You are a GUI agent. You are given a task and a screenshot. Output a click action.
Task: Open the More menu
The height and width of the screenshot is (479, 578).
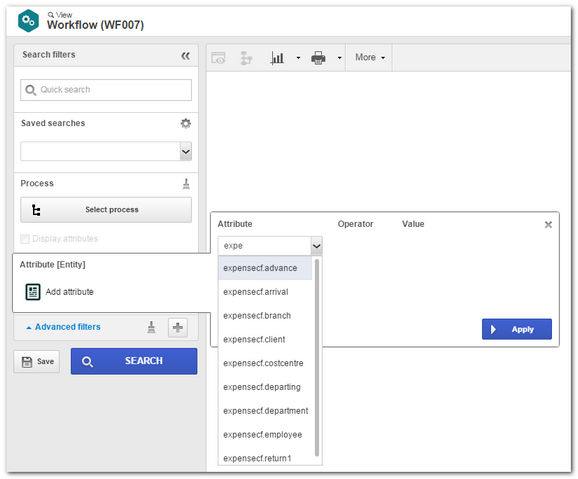(x=370, y=58)
